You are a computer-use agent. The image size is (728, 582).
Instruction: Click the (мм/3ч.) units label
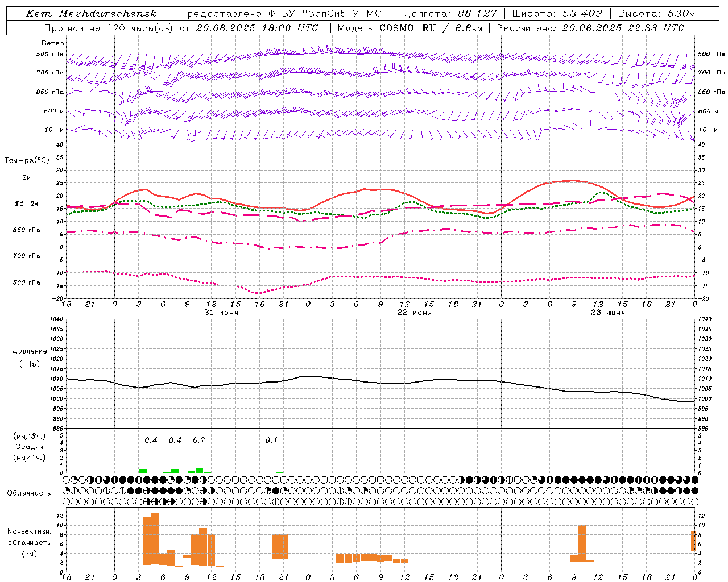click(30, 436)
